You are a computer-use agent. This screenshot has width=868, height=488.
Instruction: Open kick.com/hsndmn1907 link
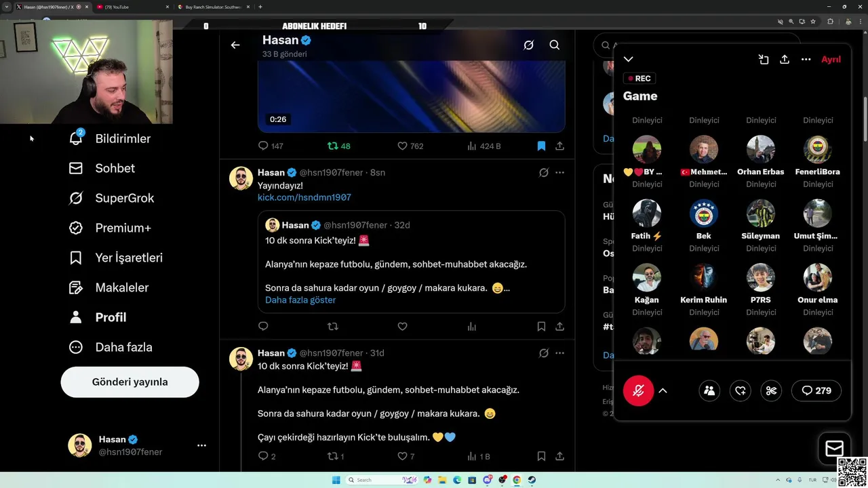tap(304, 197)
